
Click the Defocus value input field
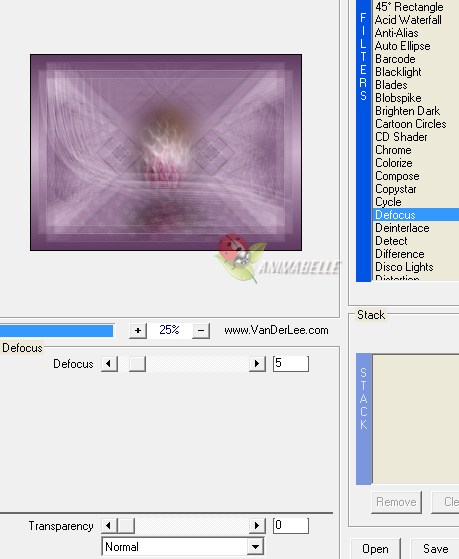click(x=291, y=364)
